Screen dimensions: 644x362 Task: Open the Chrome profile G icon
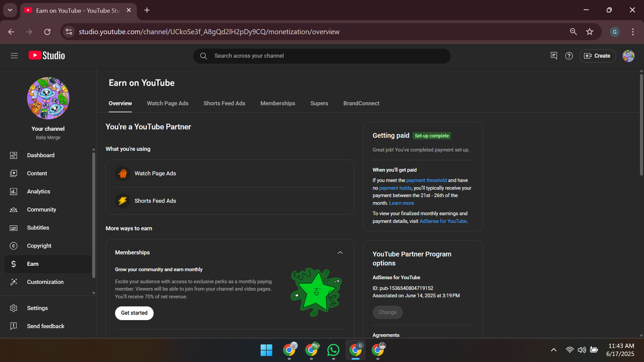click(x=615, y=32)
